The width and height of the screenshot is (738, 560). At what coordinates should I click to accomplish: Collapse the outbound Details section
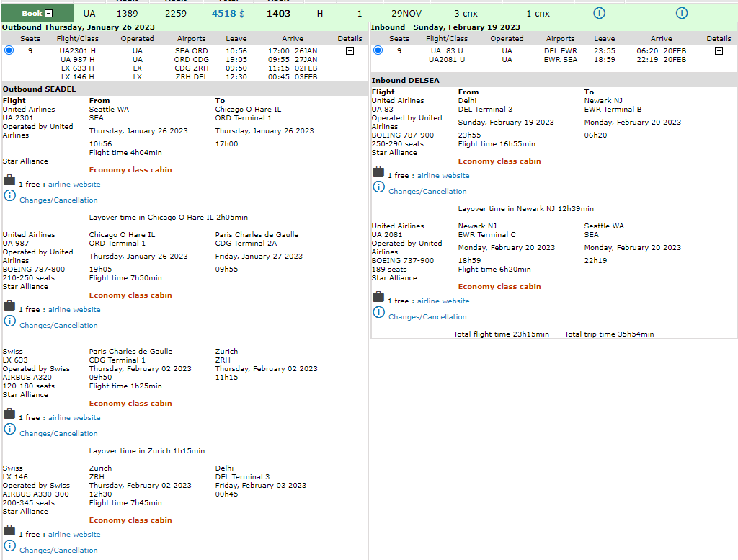tap(350, 51)
